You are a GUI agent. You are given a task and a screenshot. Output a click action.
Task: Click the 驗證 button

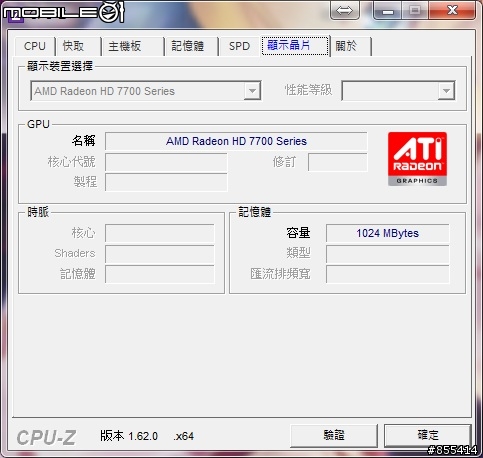click(x=334, y=435)
